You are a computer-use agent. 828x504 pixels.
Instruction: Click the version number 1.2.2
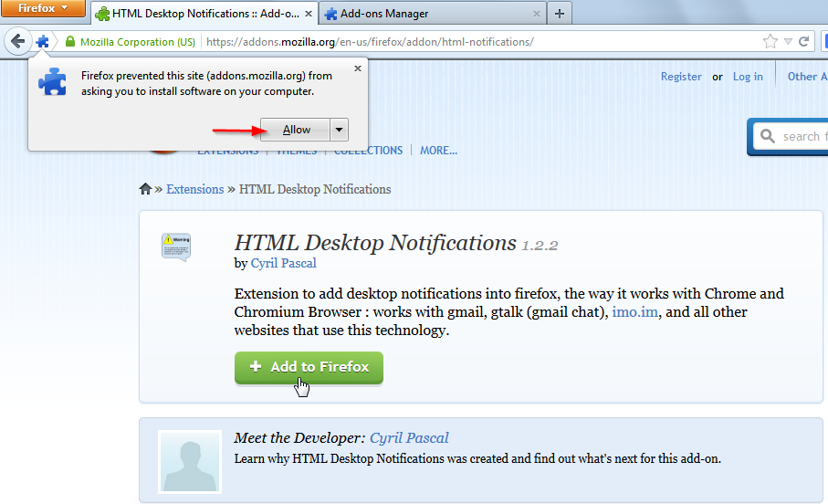(x=540, y=246)
